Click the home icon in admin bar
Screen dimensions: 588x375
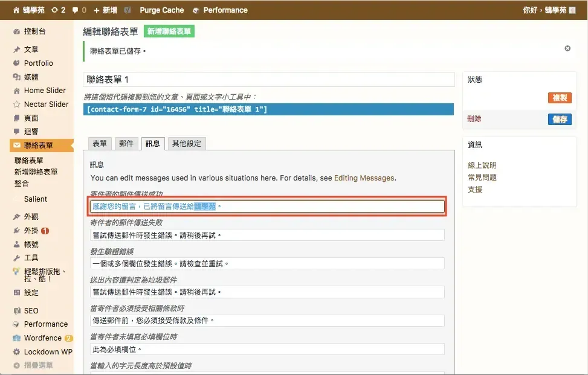point(16,10)
